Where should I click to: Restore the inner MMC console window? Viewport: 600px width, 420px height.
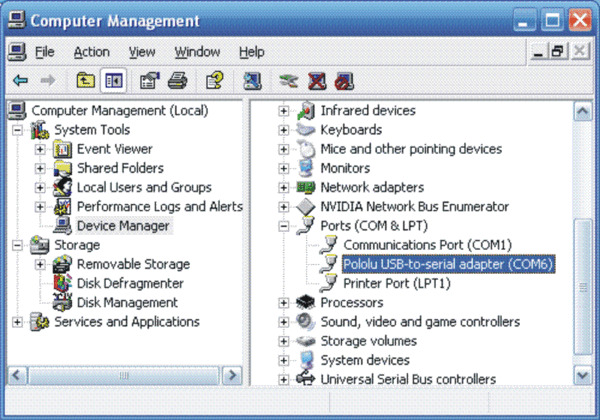tap(558, 51)
